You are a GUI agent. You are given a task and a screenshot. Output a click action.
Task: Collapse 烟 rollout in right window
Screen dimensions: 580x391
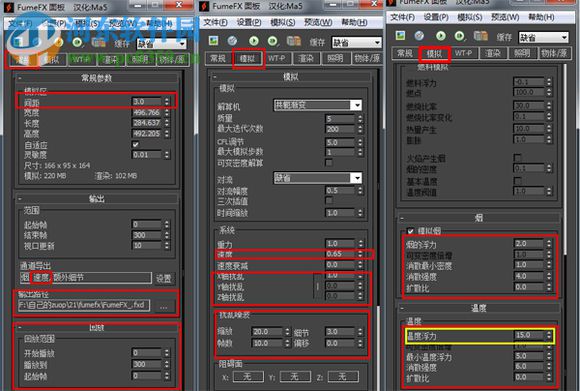[478, 218]
